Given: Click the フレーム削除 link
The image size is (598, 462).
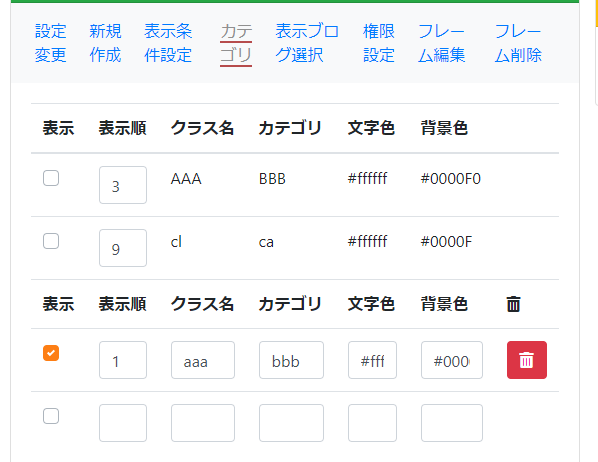Looking at the screenshot, I should [x=518, y=43].
